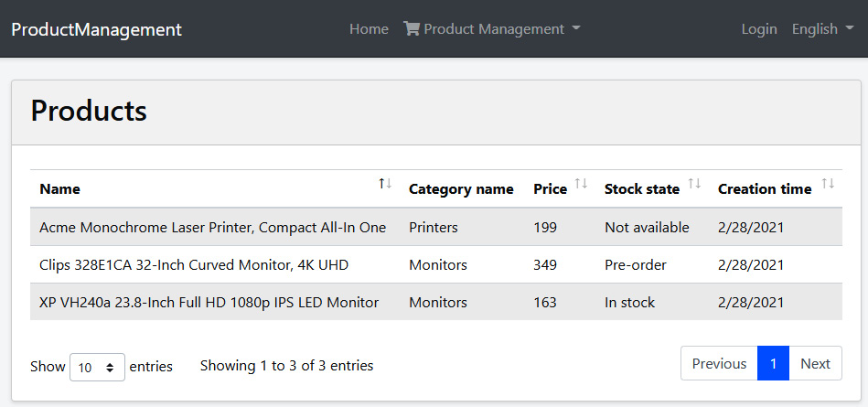Click the Category name column header
The width and height of the screenshot is (868, 407).
(x=461, y=188)
